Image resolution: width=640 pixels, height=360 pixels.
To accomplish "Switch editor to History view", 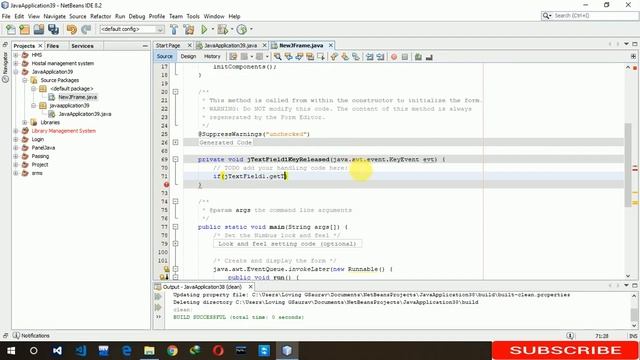I will (212, 57).
